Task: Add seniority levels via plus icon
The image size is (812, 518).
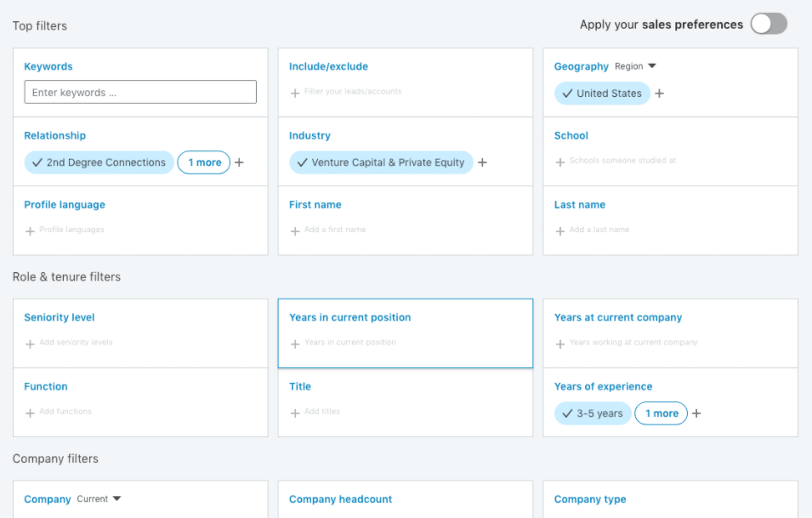Action: 30,344
